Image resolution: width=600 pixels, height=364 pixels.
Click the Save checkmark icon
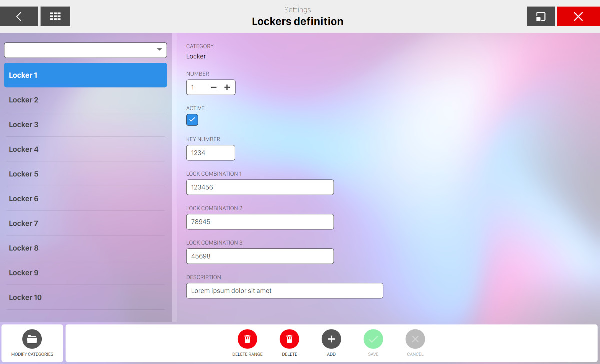tap(373, 339)
